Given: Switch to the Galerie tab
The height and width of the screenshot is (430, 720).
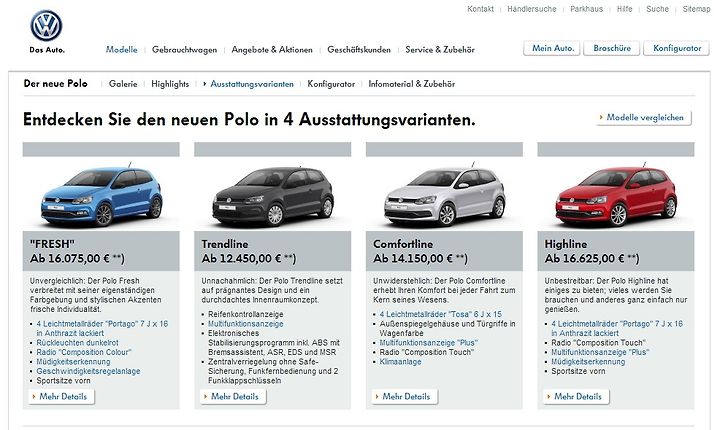Looking at the screenshot, I should pos(123,84).
